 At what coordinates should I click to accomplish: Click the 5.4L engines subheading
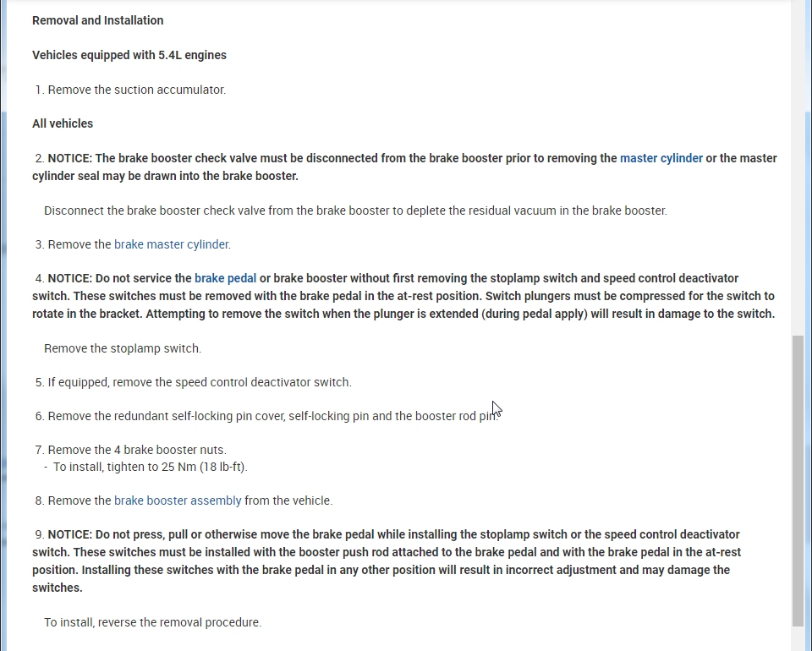129,55
